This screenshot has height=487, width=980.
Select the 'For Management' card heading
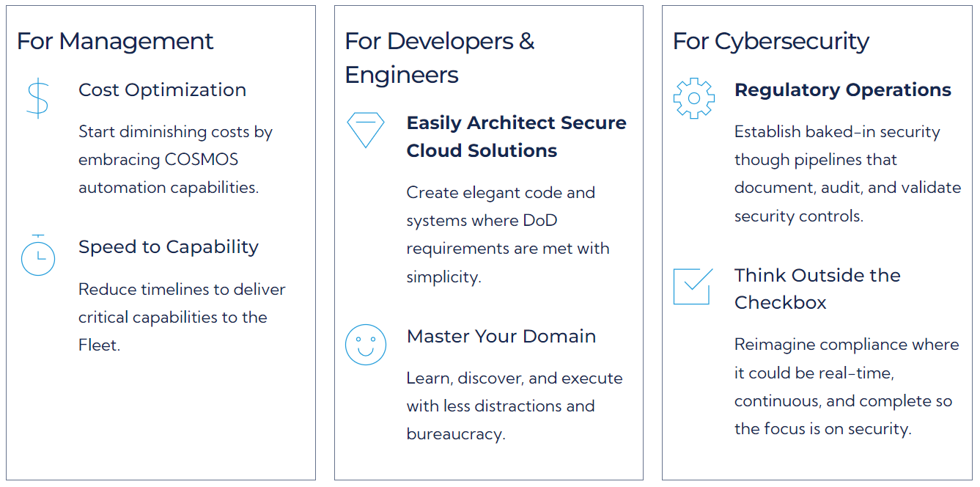coord(115,41)
